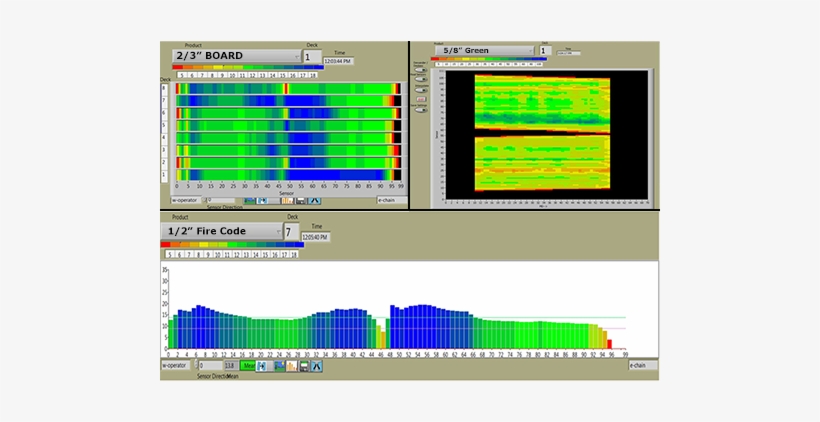Select deck 2 in the Deck list

pos(164,162)
